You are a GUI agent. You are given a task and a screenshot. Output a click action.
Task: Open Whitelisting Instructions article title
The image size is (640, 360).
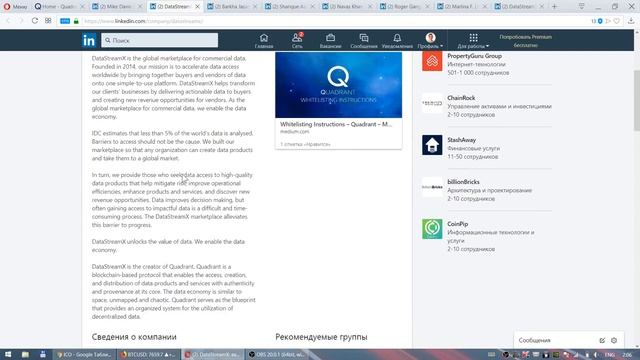336,124
